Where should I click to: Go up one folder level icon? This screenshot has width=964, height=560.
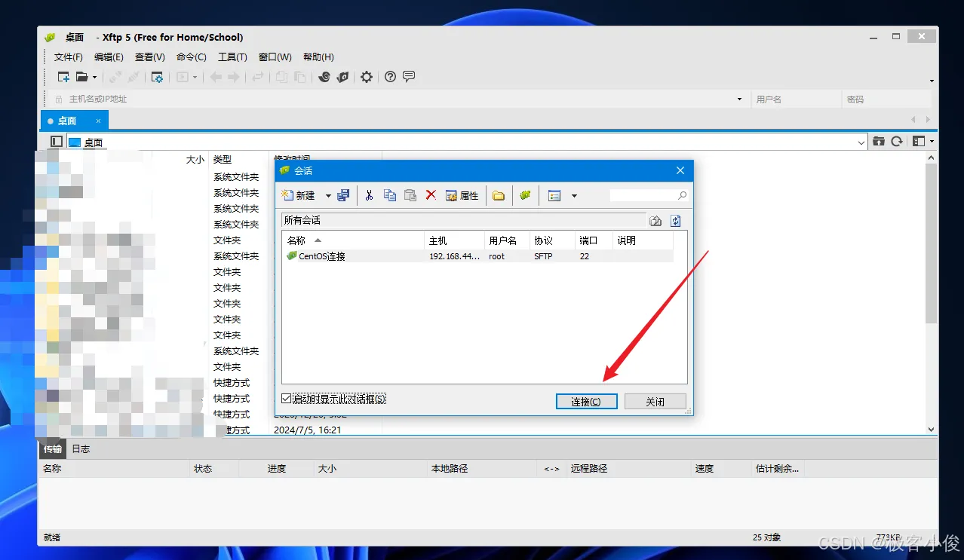[879, 142]
